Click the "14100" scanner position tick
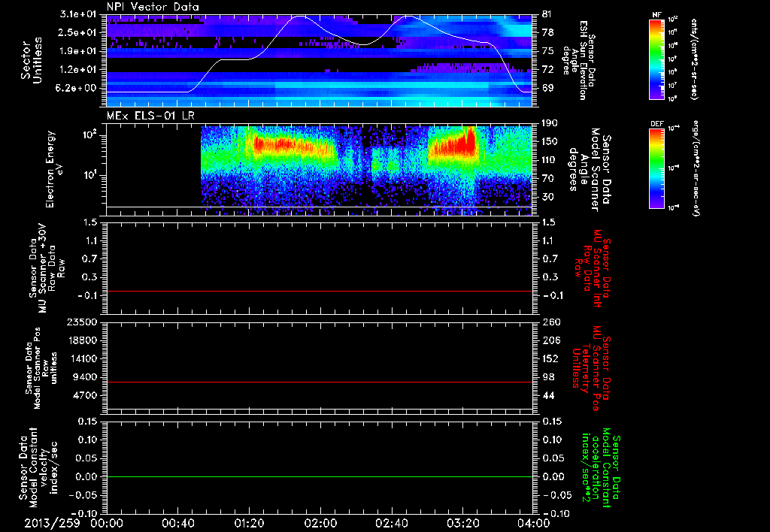Viewport: 770px width, 532px height. [x=81, y=358]
